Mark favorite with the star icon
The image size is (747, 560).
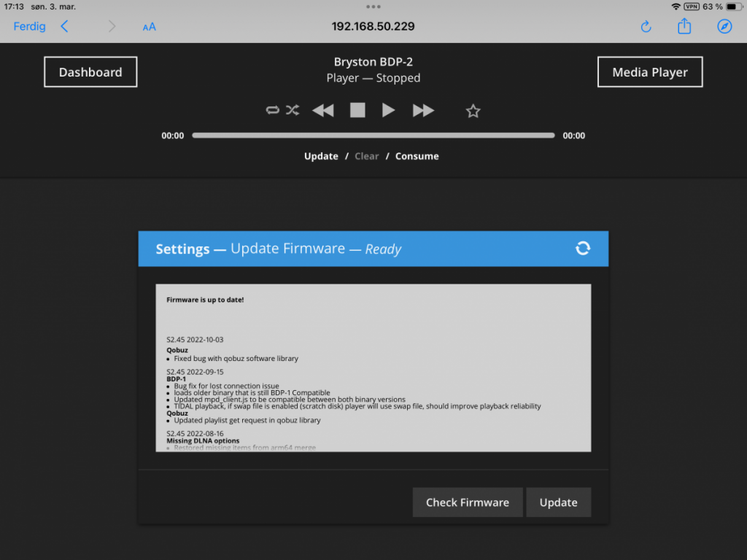tap(473, 111)
